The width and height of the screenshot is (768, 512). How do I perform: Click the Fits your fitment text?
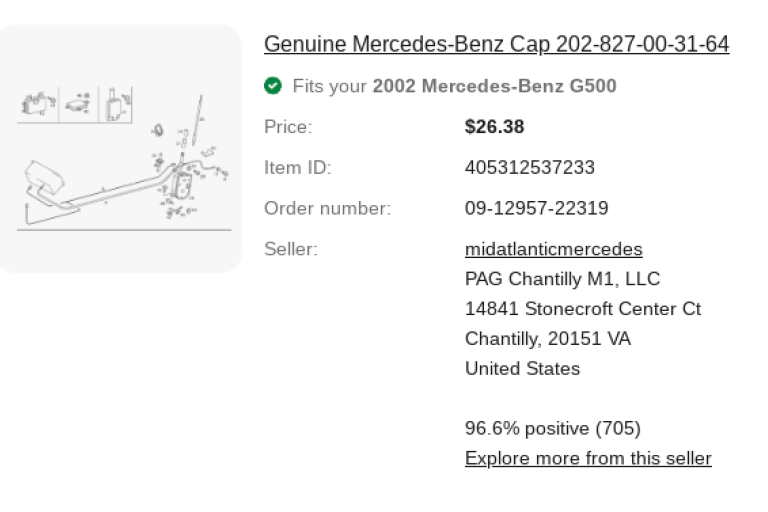point(330,86)
